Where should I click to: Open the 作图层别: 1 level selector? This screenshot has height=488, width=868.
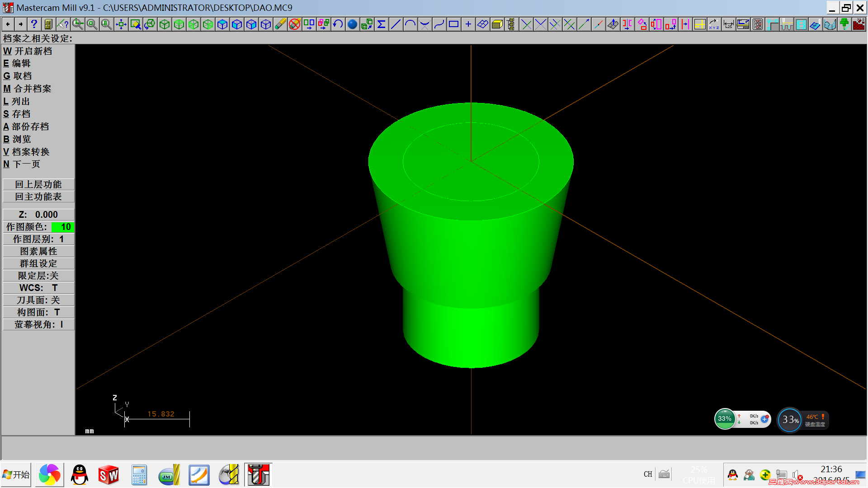[x=38, y=239]
